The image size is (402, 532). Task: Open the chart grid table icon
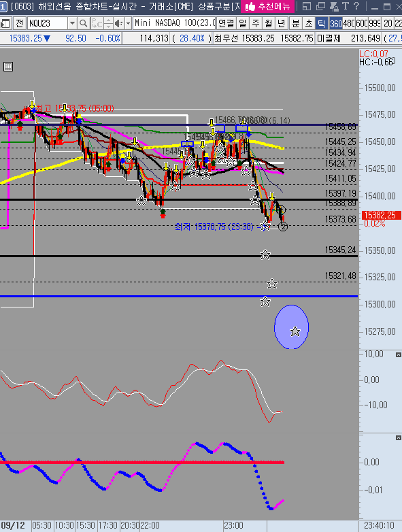[x=7, y=67]
